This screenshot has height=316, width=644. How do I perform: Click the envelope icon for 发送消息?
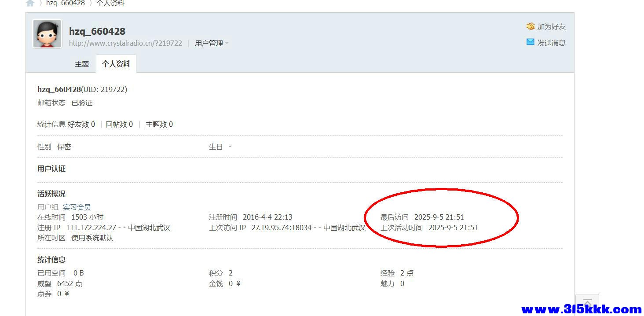531,42
